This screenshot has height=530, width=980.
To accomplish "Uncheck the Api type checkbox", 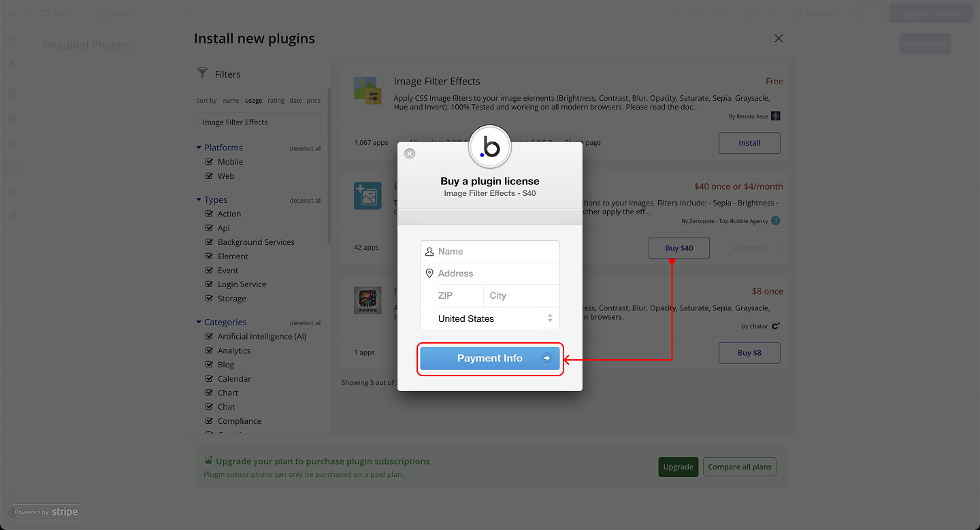I will coord(210,228).
